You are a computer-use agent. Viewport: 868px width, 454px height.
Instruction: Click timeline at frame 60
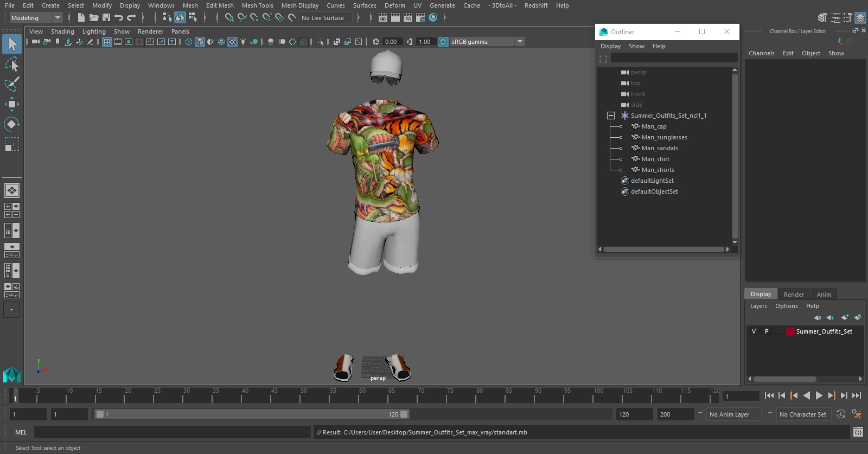[x=359, y=396]
